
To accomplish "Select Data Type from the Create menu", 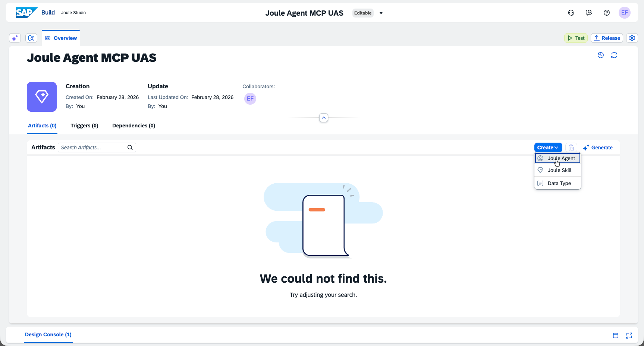I will click(557, 183).
